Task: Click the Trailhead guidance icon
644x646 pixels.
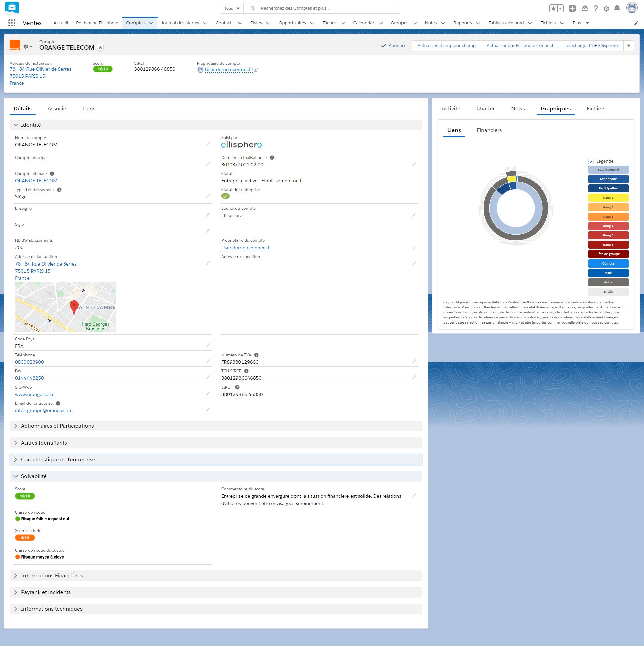Action: click(x=585, y=8)
